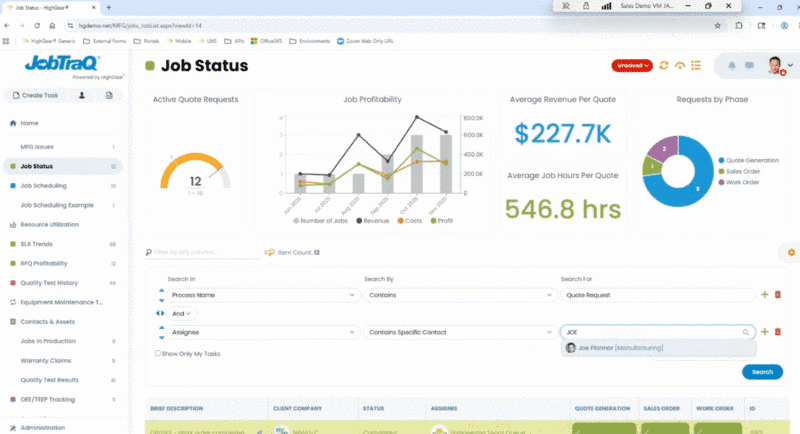This screenshot has height=434, width=800.
Task: Open Job Scheduling in the sidebar
Action: [x=58, y=185]
